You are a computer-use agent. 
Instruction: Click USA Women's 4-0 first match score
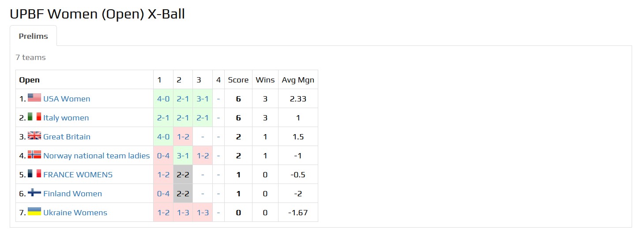pyautogui.click(x=163, y=99)
